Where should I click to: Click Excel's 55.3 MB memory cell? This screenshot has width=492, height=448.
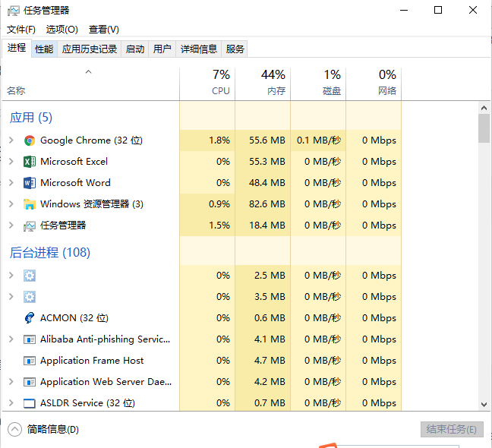263,162
